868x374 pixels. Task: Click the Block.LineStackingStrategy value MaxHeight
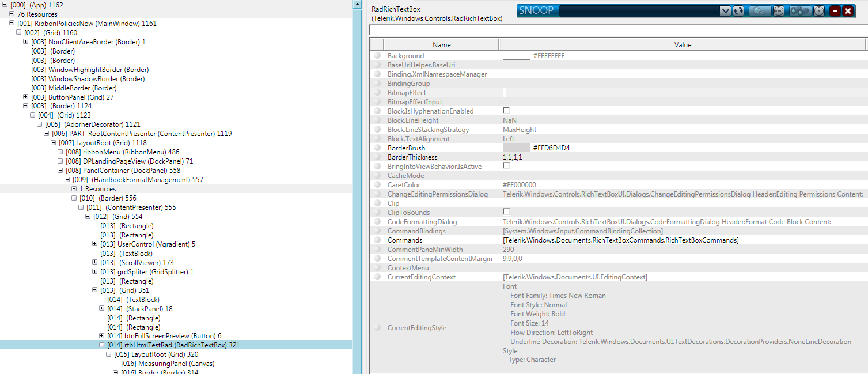point(520,130)
